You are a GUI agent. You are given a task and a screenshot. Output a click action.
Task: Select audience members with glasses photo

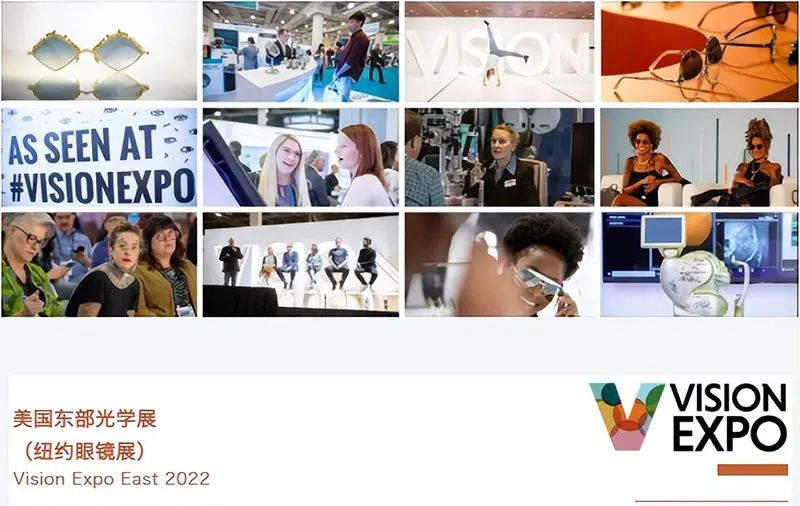click(99, 265)
